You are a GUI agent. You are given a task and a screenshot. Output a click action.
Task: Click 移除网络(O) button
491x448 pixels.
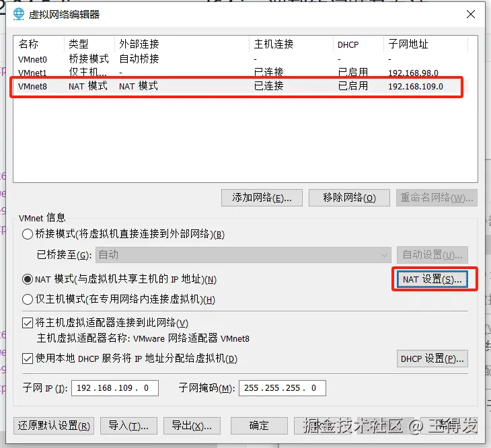(x=349, y=198)
